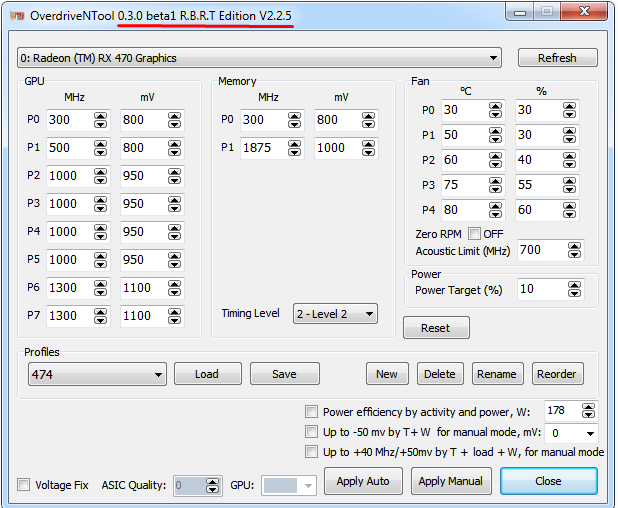Click the Fan P2 temperature spinner arrows
The width and height of the screenshot is (618, 508).
click(495, 160)
